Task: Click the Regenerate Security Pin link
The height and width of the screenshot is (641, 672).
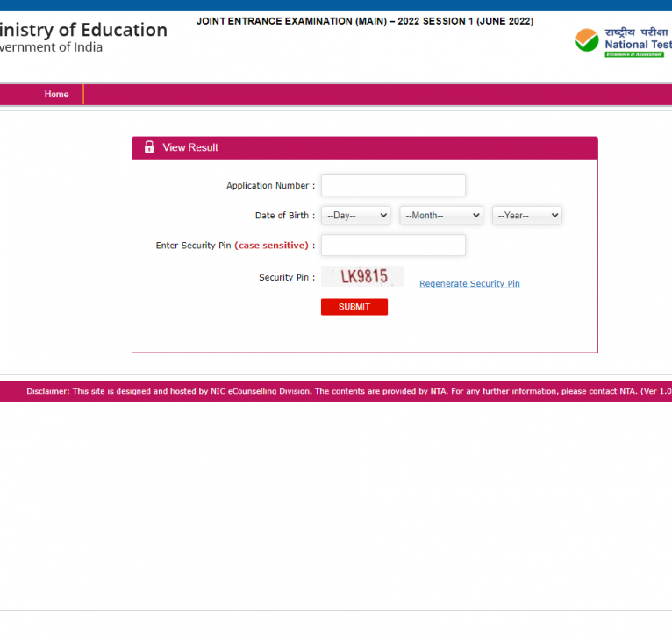Action: 469,284
